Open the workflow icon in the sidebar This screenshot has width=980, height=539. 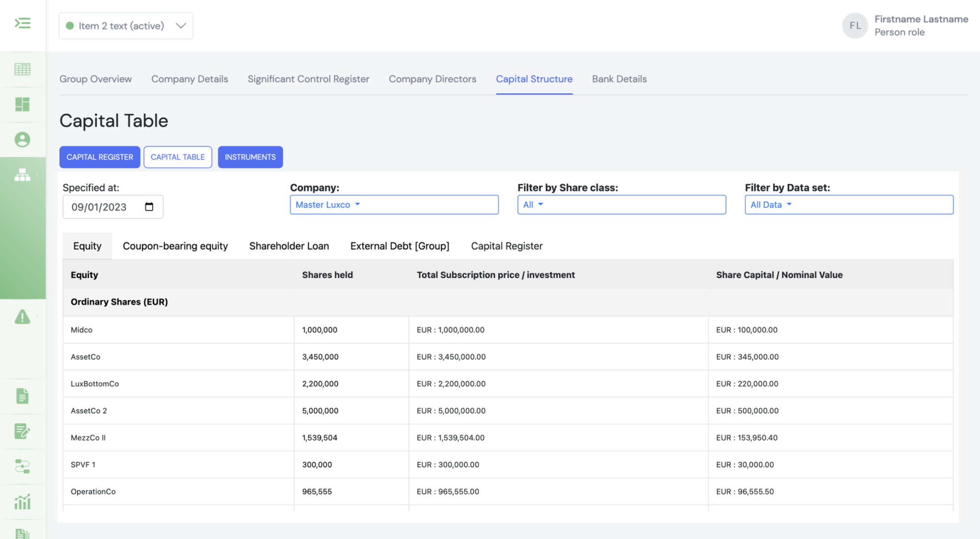[22, 467]
